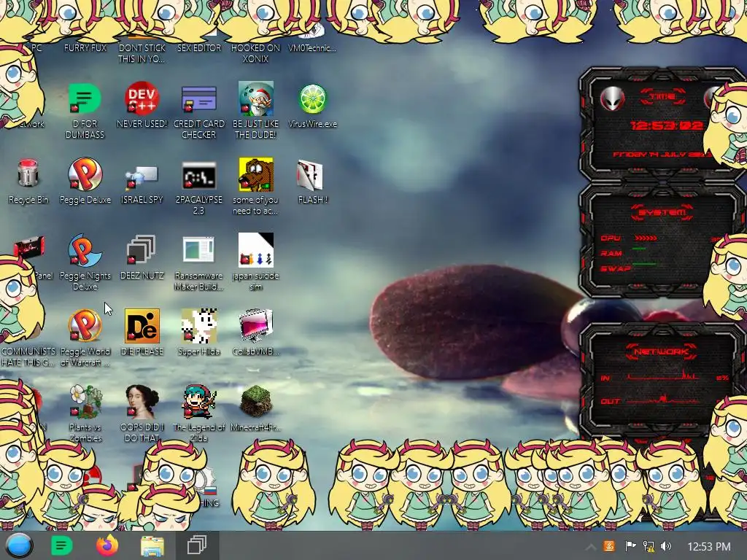The height and width of the screenshot is (560, 747).
Task: Open the Start orb on the taskbar
Action: click(20, 545)
